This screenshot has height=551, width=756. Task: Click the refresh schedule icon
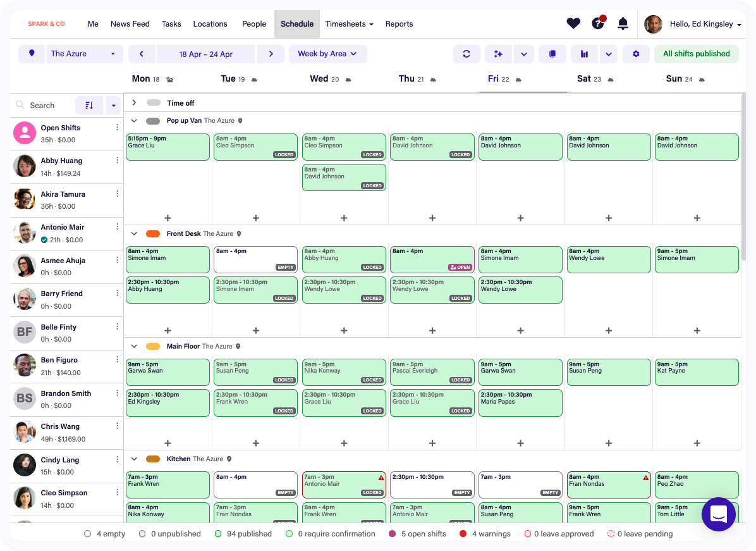click(466, 54)
